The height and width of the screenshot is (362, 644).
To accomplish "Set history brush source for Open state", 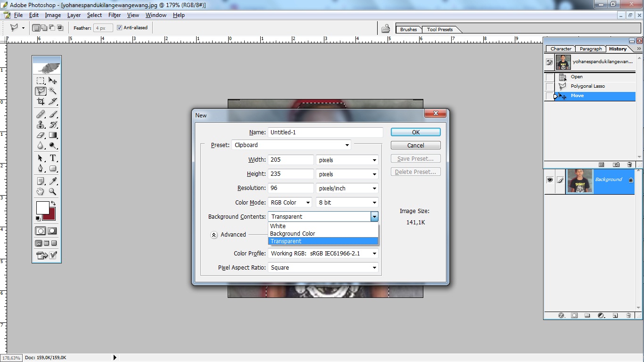I will coord(550,77).
